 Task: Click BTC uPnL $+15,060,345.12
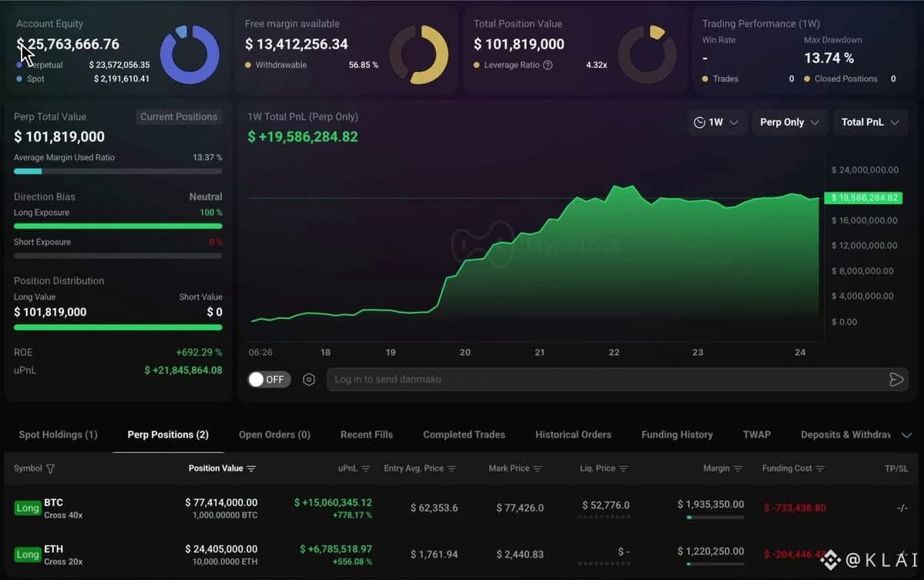333,502
